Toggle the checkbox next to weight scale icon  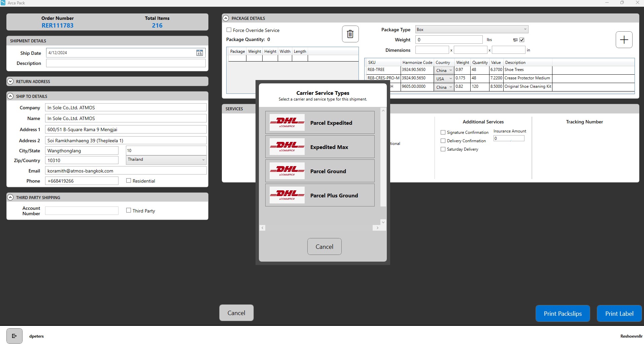[x=522, y=40]
